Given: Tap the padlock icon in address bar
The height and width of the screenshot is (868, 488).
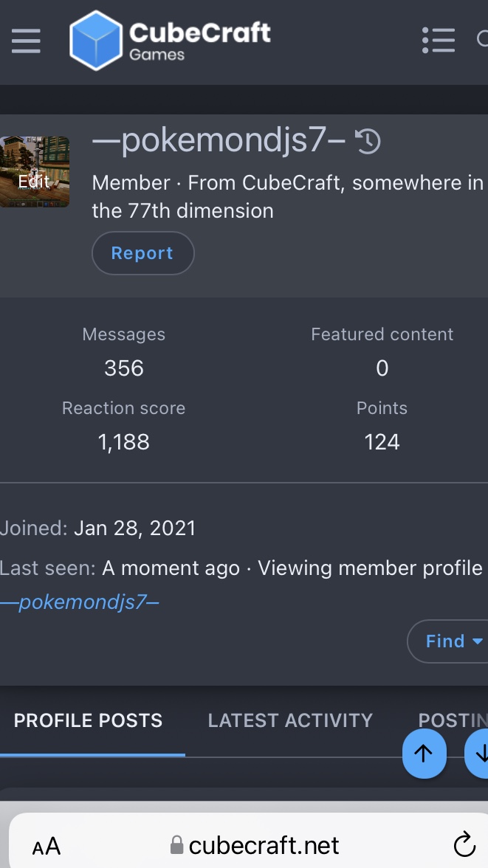Looking at the screenshot, I should click(x=176, y=844).
